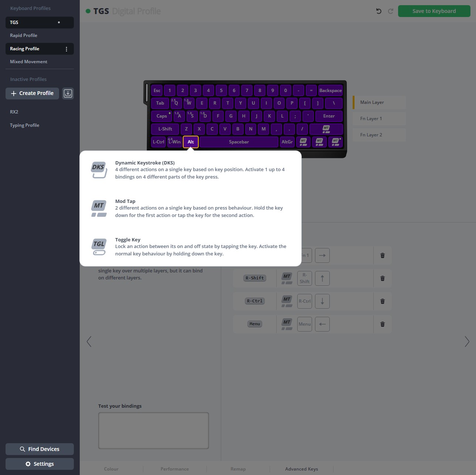Click import profile icon beside Create Profile
The height and width of the screenshot is (475, 476).
pos(68,94)
